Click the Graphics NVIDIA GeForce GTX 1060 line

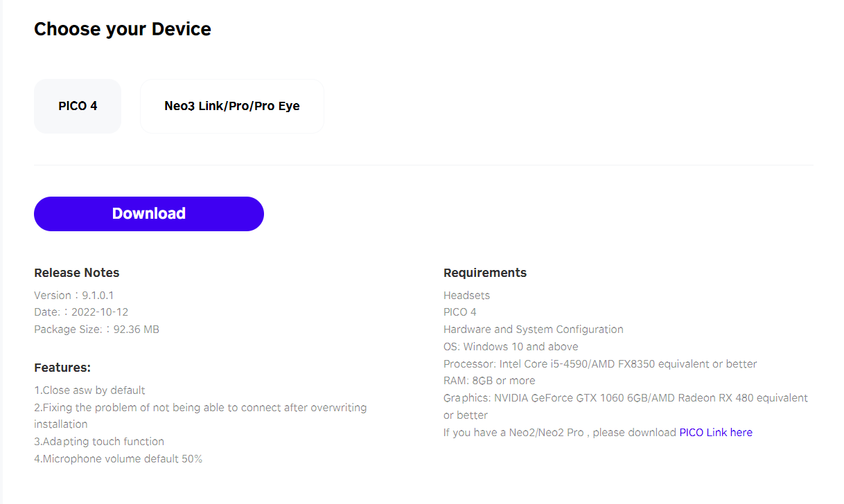point(626,406)
